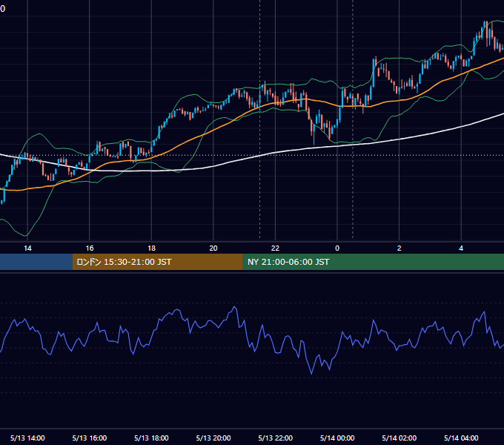This screenshot has width=504, height=445.
Task: Click the 5/13 18:00 time label
Action: pos(151,438)
